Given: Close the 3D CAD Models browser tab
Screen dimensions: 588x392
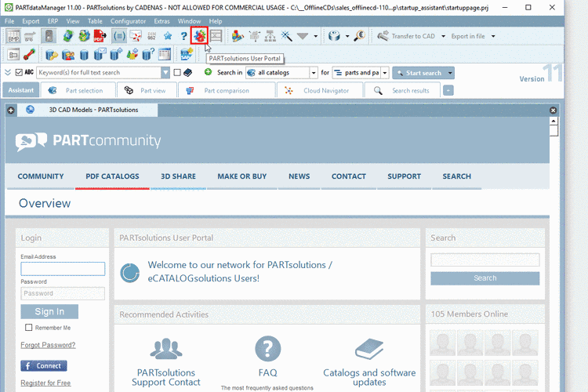Looking at the screenshot, I should click(x=554, y=111).
